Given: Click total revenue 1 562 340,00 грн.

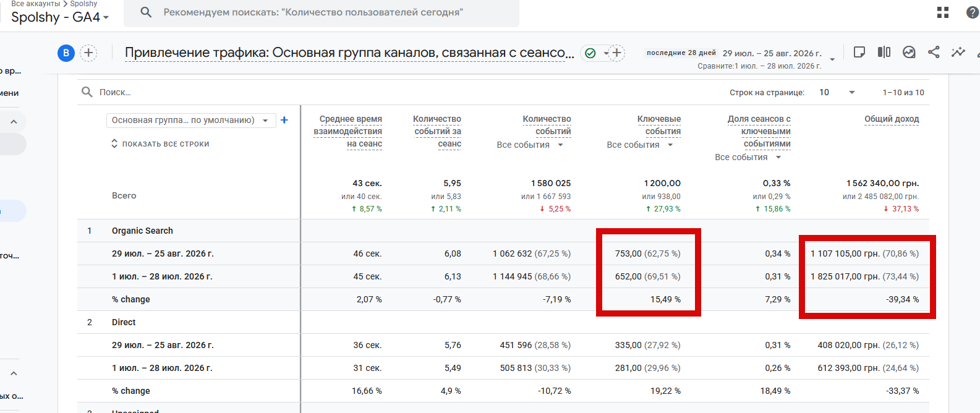Looking at the screenshot, I should coord(882,183).
